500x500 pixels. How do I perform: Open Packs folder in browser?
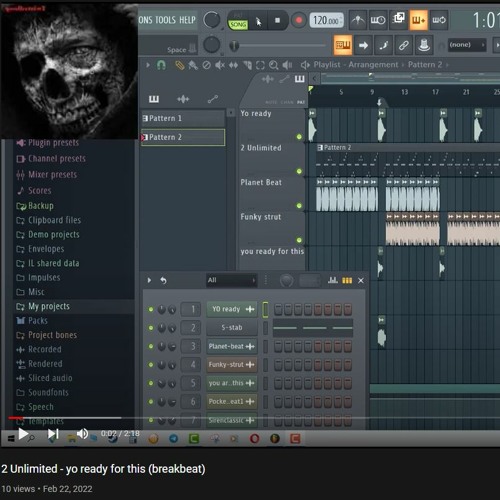pos(32,321)
